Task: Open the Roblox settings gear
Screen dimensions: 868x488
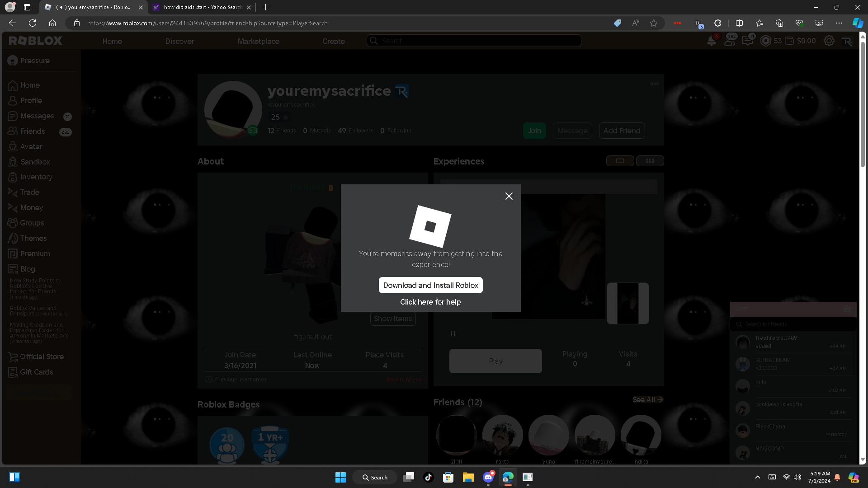Action: [829, 41]
